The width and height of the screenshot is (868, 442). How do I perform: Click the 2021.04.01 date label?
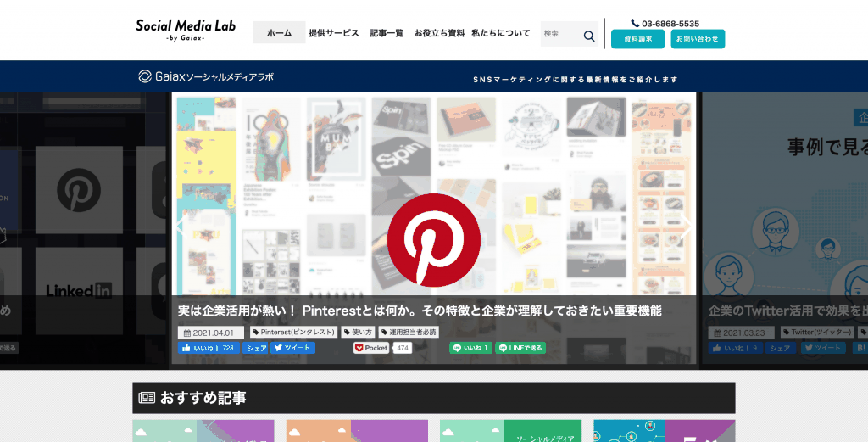[211, 333]
